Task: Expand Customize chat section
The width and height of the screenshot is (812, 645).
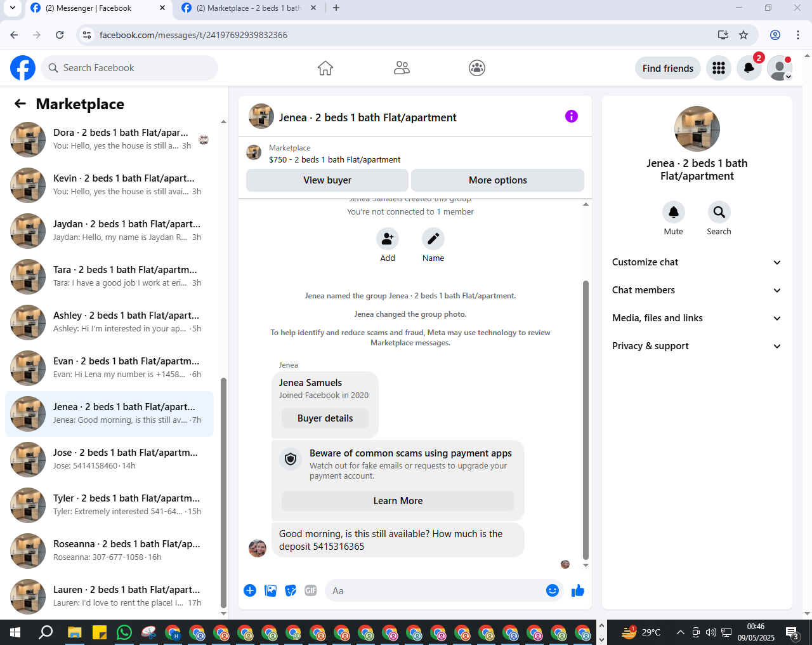Action: [x=697, y=262]
